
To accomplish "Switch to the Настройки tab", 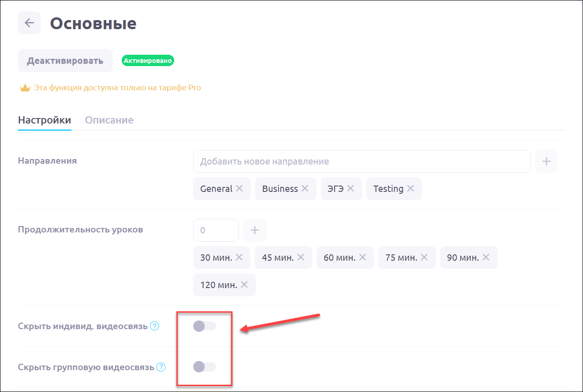I will [x=45, y=120].
